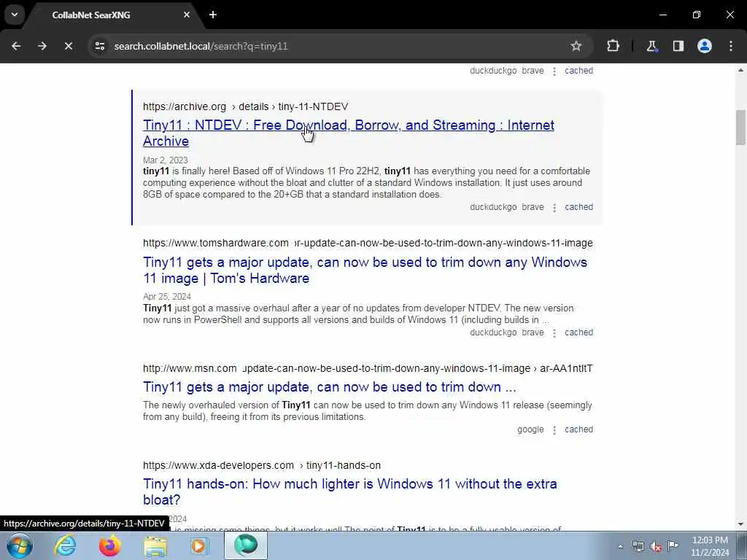Click the archive.org result URL
The width and height of the screenshot is (747, 560).
[x=245, y=106]
